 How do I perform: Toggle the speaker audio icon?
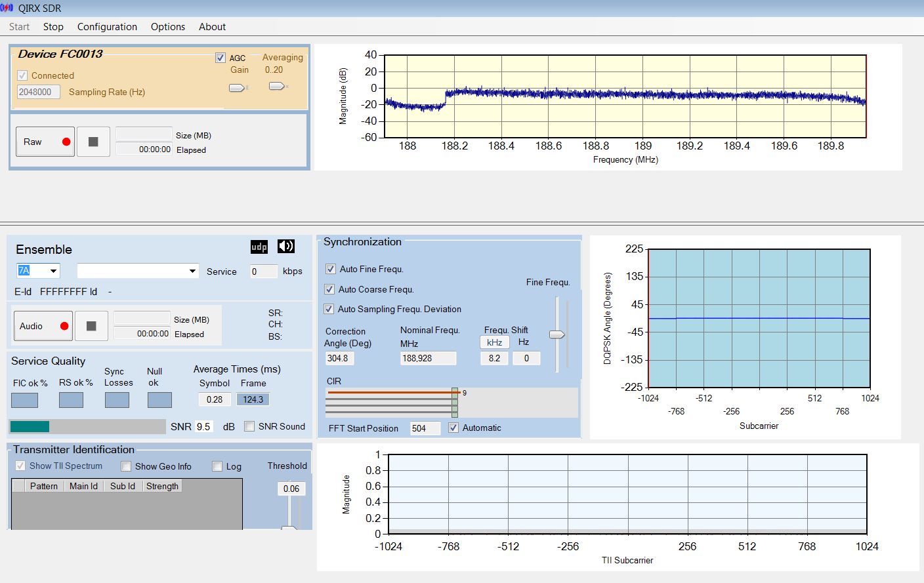pyautogui.click(x=285, y=247)
